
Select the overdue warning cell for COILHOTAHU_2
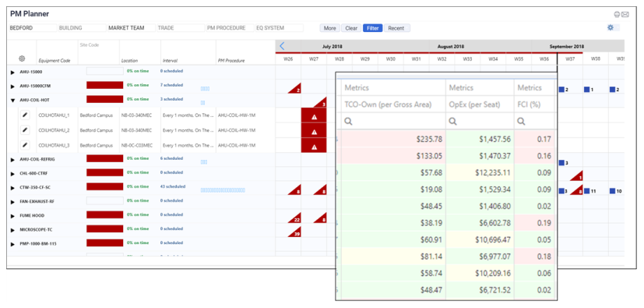(x=314, y=132)
